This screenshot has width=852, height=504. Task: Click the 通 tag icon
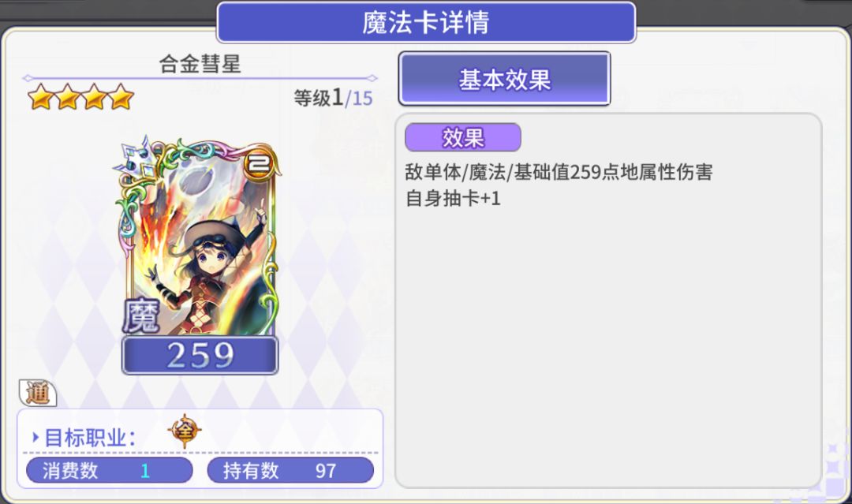(38, 393)
